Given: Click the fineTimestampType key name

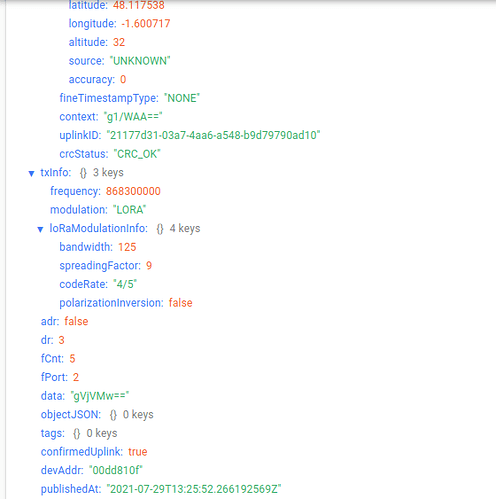Looking at the screenshot, I should [x=109, y=98].
